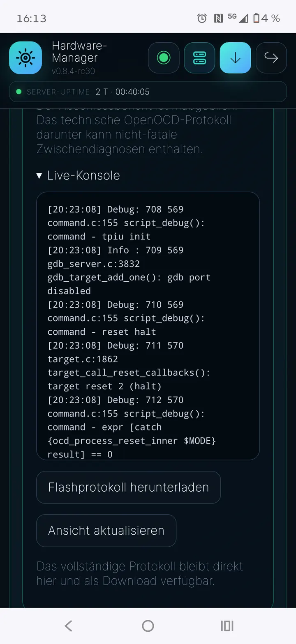
Task: Click Flashprotokoll herunterladen button
Action: 129,488
